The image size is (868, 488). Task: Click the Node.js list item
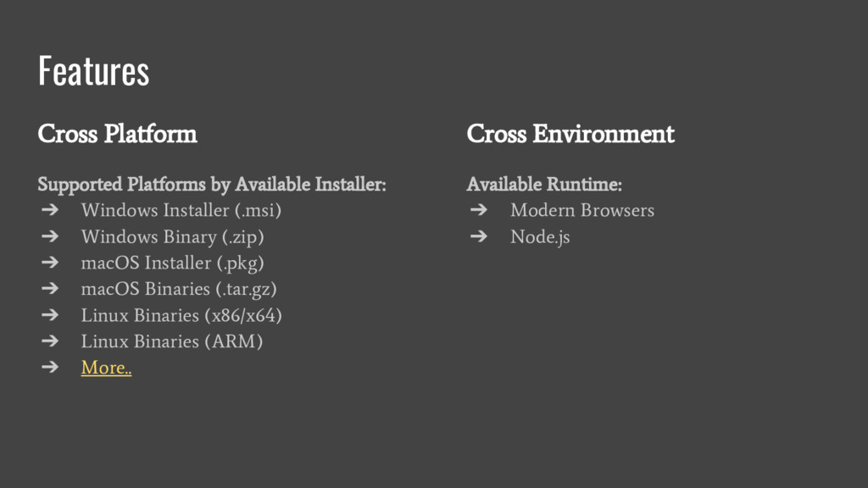click(x=540, y=237)
